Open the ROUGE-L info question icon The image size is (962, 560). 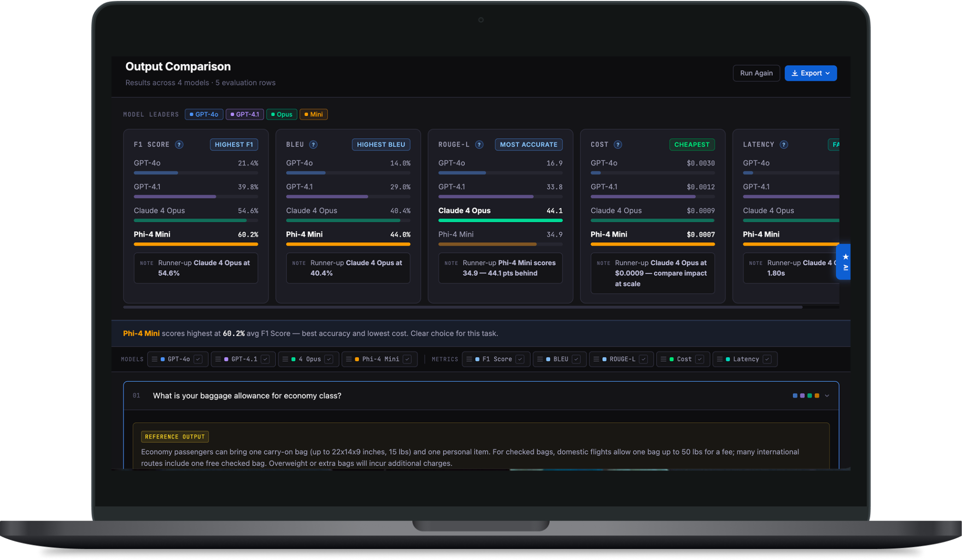479,145
